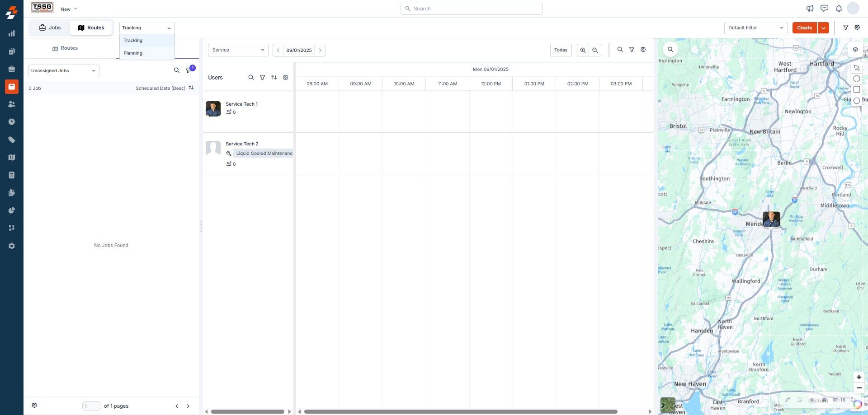This screenshot has height=415, width=868.
Task: Open the people/customers sidebar icon
Action: (12, 104)
